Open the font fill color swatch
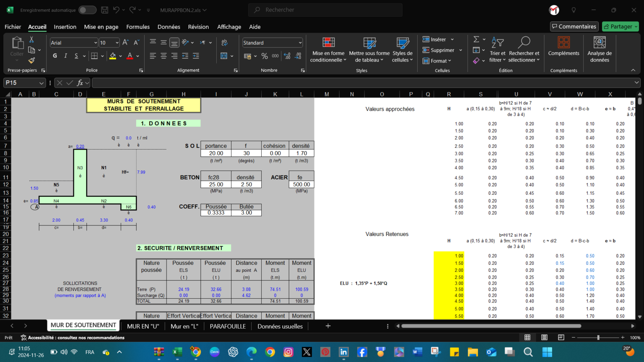 click(x=112, y=56)
